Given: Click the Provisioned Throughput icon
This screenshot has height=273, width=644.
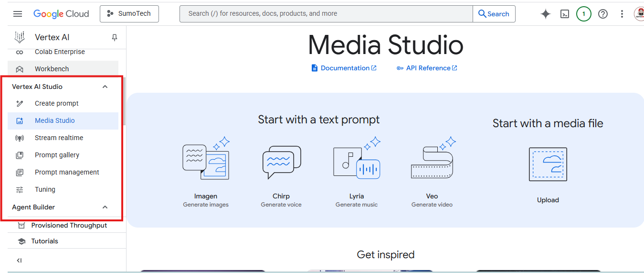Looking at the screenshot, I should (21, 225).
